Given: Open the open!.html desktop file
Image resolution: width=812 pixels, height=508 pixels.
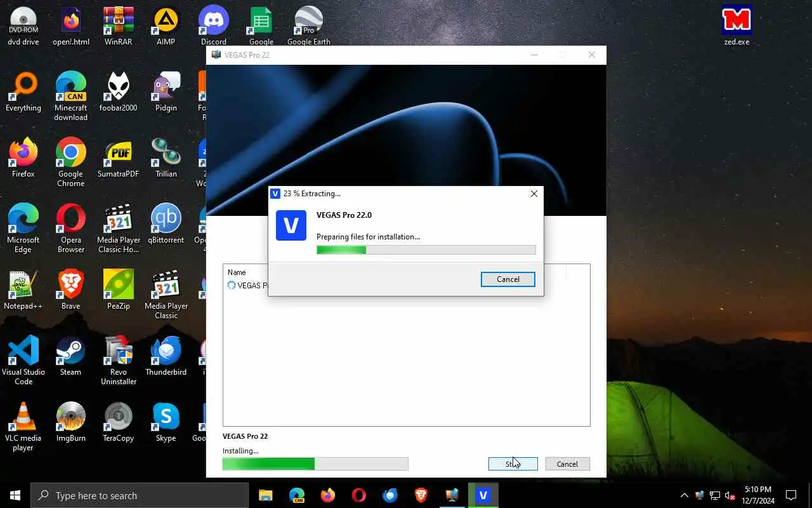Looking at the screenshot, I should tap(71, 27).
